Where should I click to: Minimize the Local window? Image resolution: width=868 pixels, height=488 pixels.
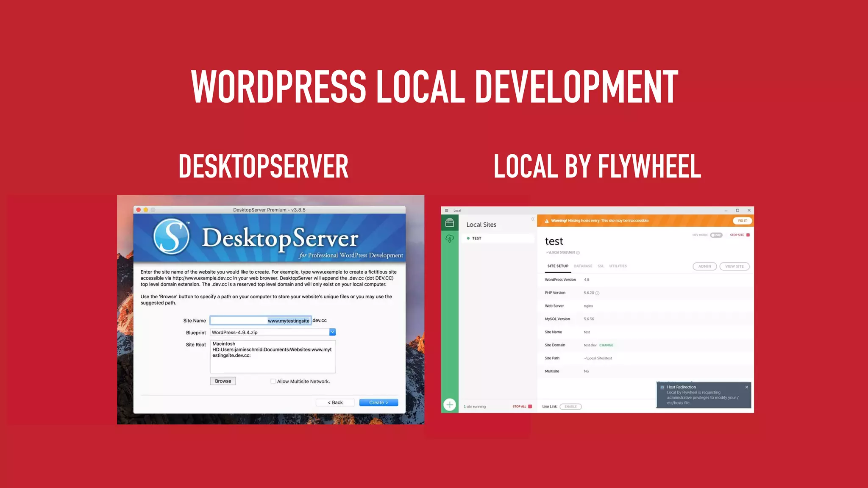[726, 211]
